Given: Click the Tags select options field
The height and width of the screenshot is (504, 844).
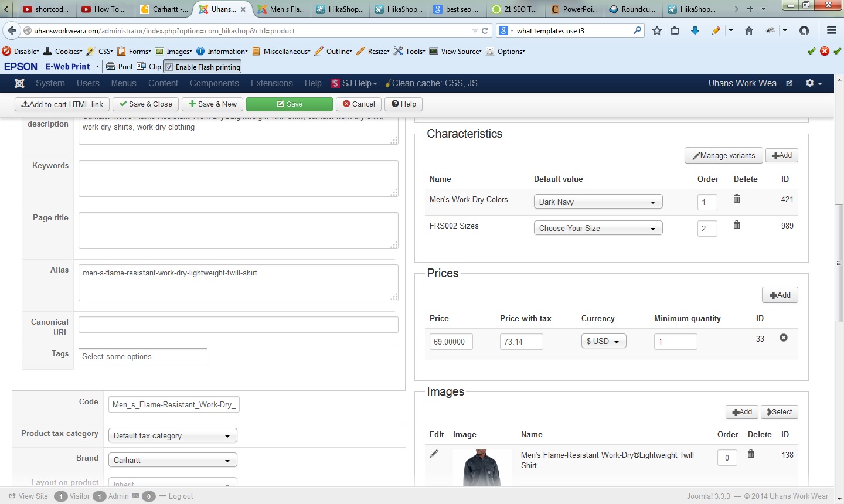Looking at the screenshot, I should click(143, 356).
